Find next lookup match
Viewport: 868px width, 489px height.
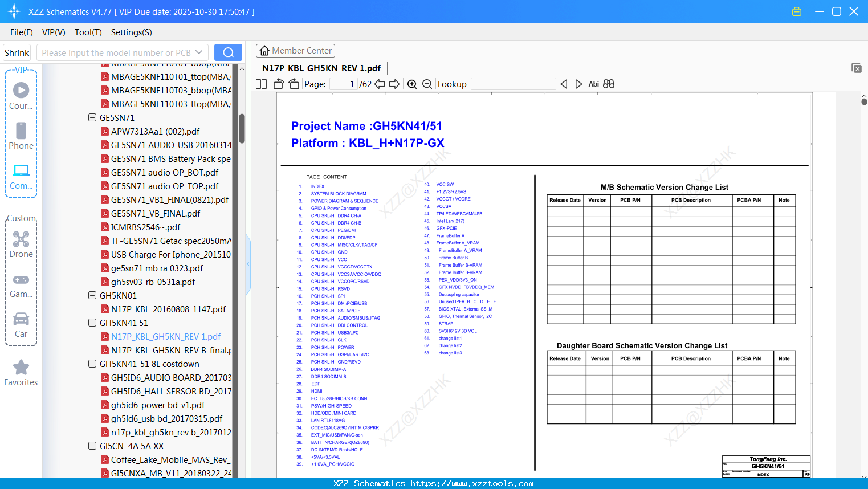[578, 84]
